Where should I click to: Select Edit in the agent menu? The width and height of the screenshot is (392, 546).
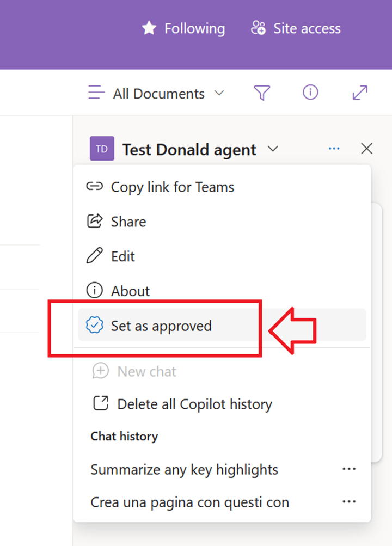click(x=122, y=256)
